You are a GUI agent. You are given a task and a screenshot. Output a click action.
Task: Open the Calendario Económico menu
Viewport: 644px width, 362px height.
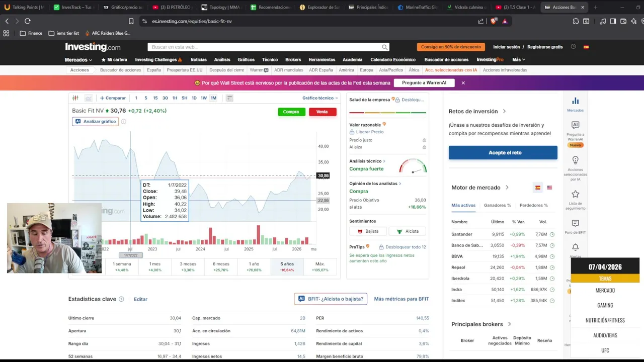point(393,60)
